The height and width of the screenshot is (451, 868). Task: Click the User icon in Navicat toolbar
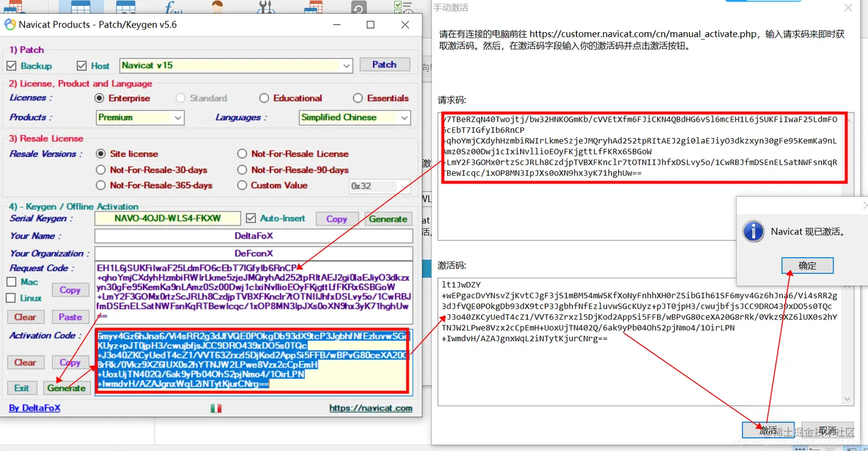[x=217, y=7]
